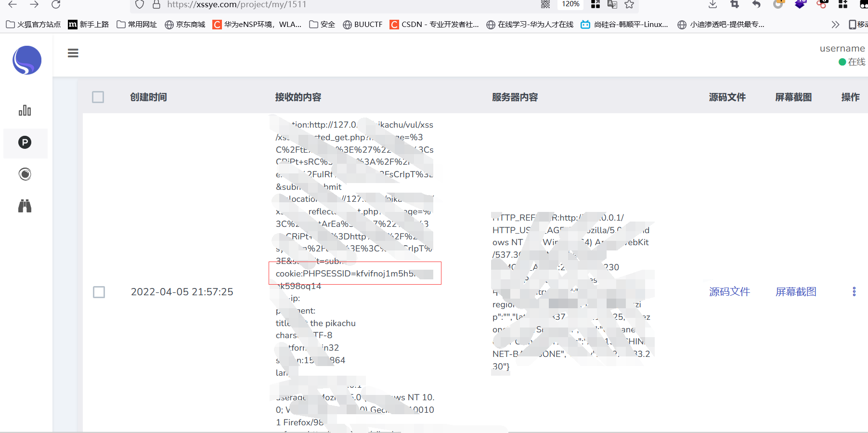Click the undo arrow toolbar icon

pos(756,4)
